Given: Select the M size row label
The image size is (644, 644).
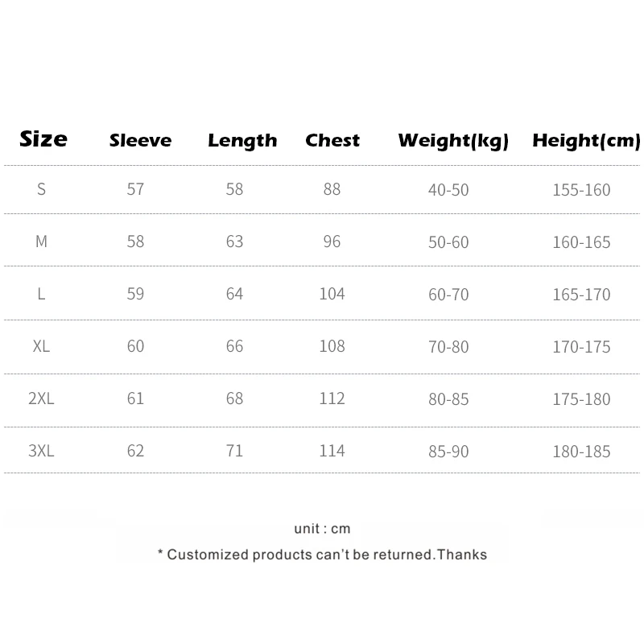Looking at the screenshot, I should (42, 242).
